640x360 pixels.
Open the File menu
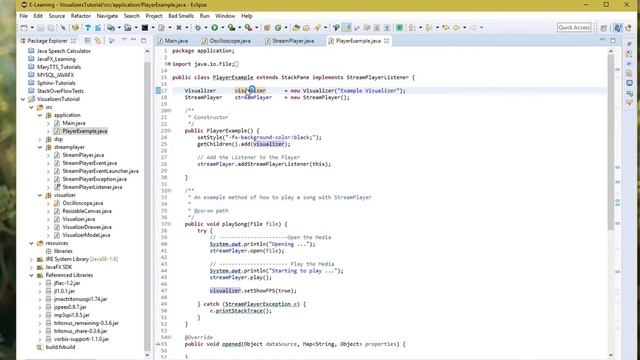pos(24,16)
